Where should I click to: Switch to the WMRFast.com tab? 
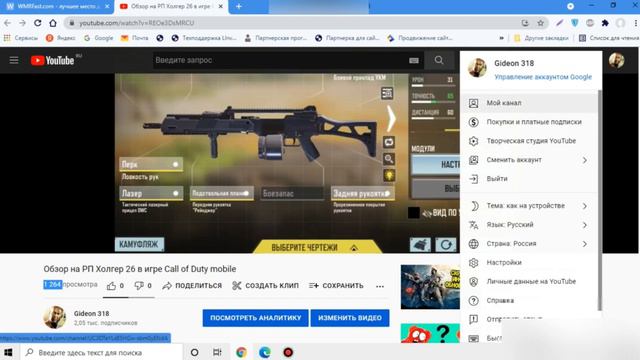click(x=57, y=7)
